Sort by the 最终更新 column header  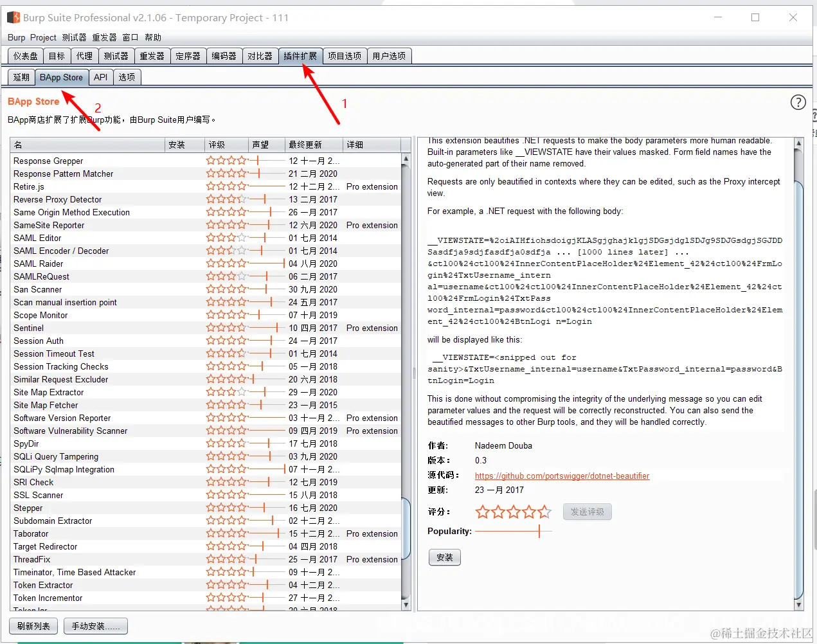(314, 145)
